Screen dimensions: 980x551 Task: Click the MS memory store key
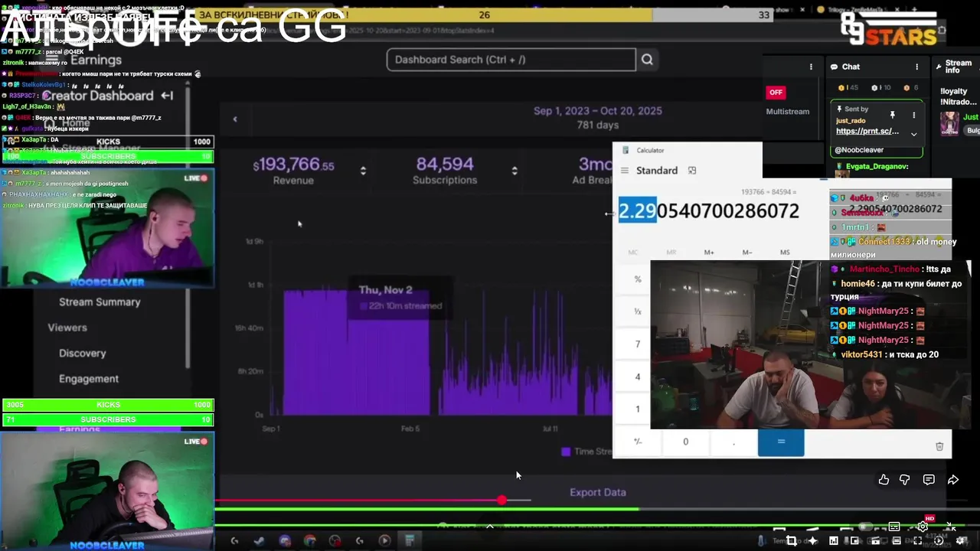click(x=785, y=252)
